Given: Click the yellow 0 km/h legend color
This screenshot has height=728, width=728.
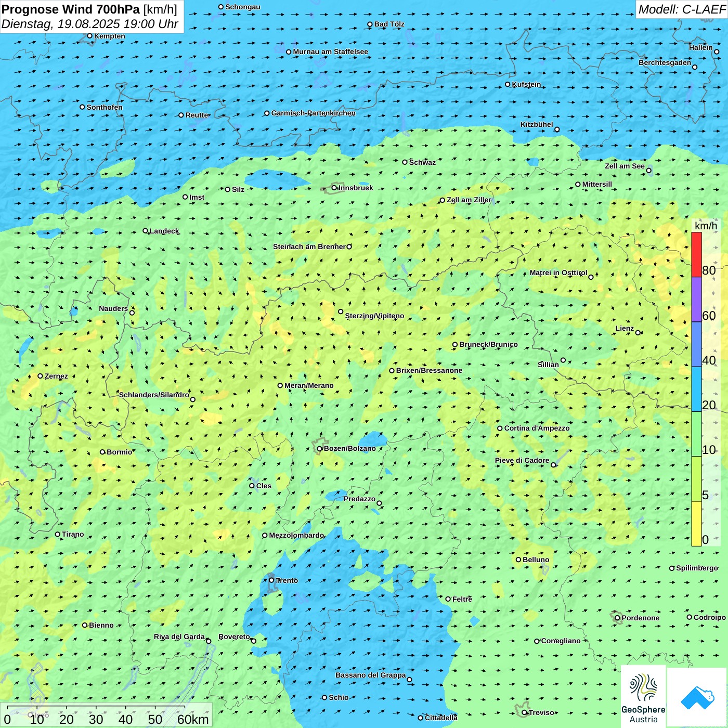Looking at the screenshot, I should [697, 524].
